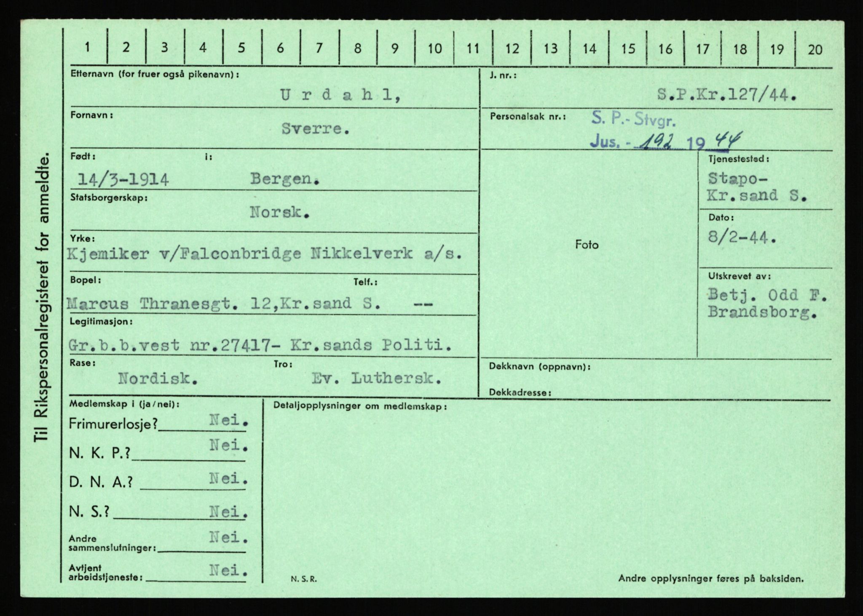The image size is (863, 616).
Task: Select the birth date '14/3-1914'
Action: coord(123,180)
